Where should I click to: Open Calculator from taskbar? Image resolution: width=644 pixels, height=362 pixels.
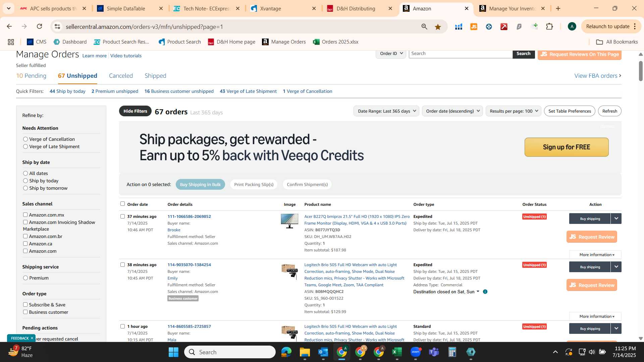[452, 352]
